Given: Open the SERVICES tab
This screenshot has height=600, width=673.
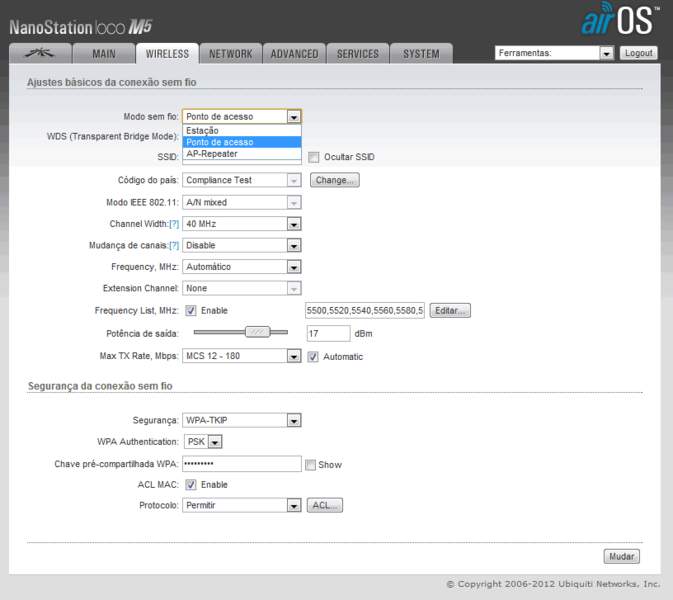Looking at the screenshot, I should [358, 53].
